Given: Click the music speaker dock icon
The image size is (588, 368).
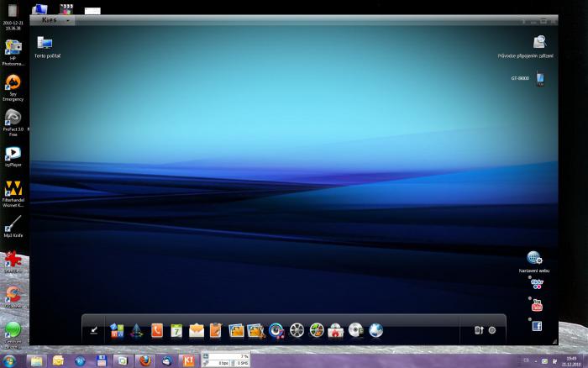Looking at the screenshot, I should tap(276, 330).
